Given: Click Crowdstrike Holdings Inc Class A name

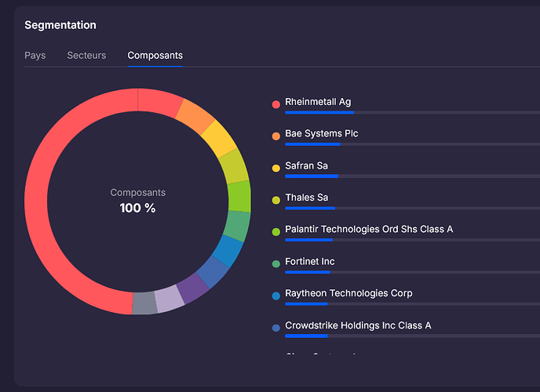Looking at the screenshot, I should pos(358,325).
